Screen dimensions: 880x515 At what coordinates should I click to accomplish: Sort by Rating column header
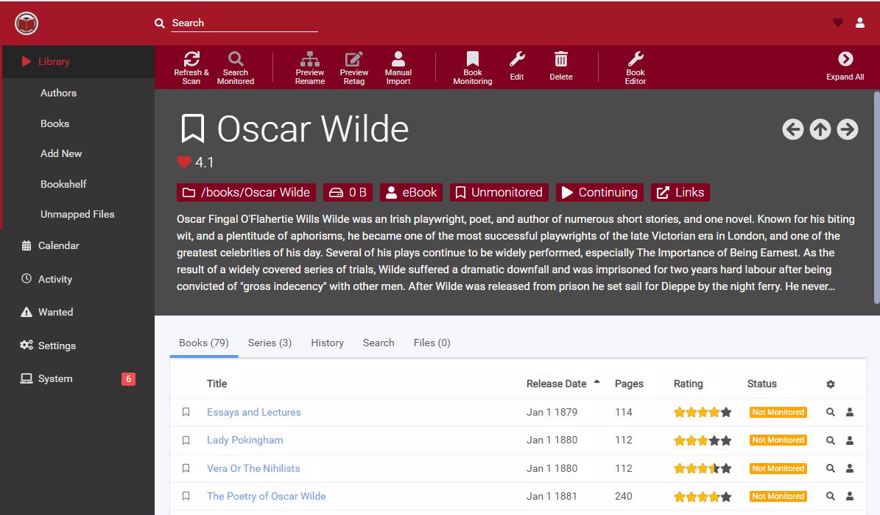(688, 384)
